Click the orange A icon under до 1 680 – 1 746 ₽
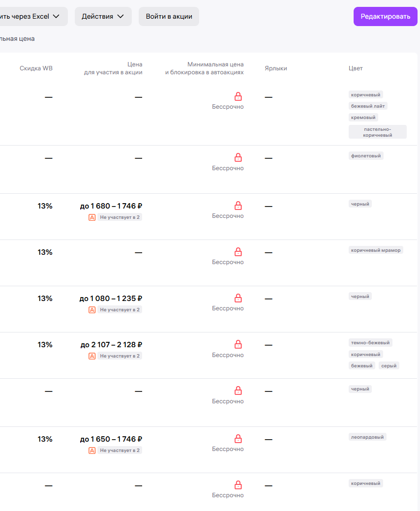The width and height of the screenshot is (420, 511). (92, 217)
